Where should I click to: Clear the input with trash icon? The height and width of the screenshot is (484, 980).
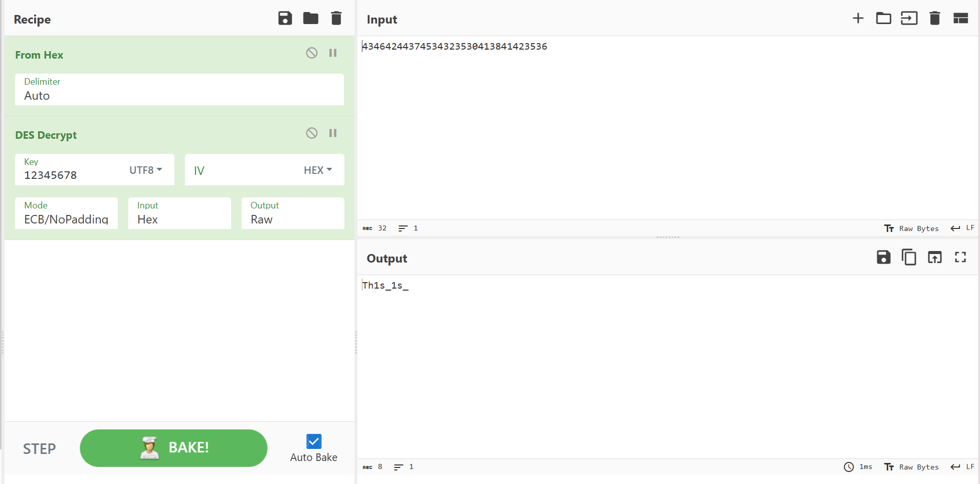[x=935, y=19]
